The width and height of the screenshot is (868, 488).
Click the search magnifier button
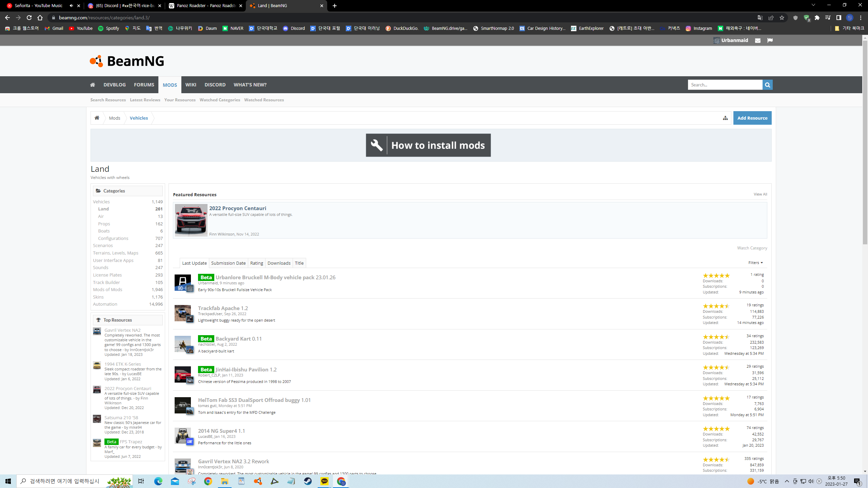[x=767, y=85]
